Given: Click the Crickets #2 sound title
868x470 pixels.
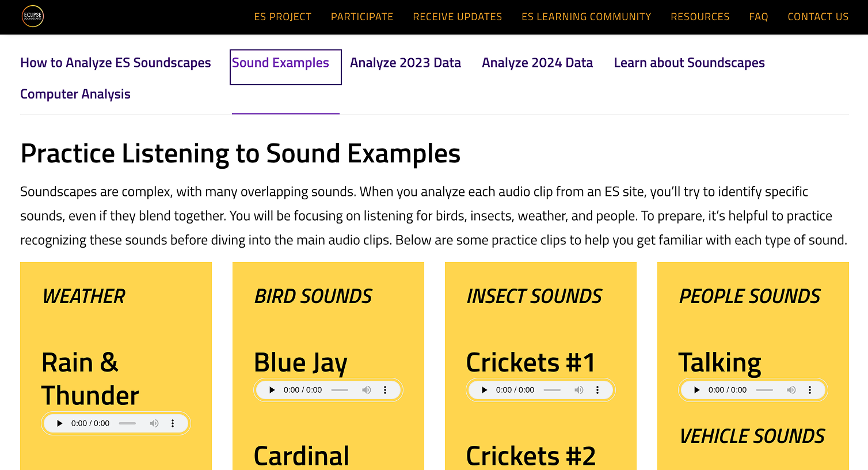Looking at the screenshot, I should click(x=531, y=456).
